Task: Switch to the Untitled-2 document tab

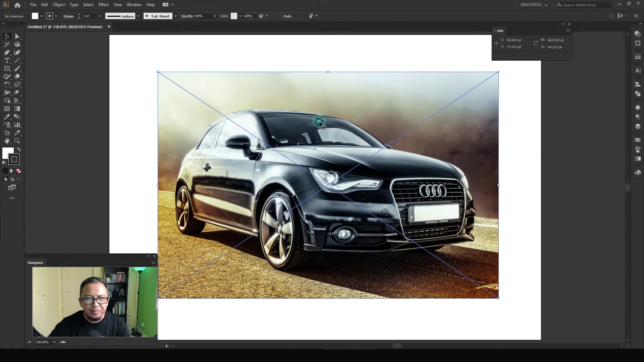Action: point(65,27)
